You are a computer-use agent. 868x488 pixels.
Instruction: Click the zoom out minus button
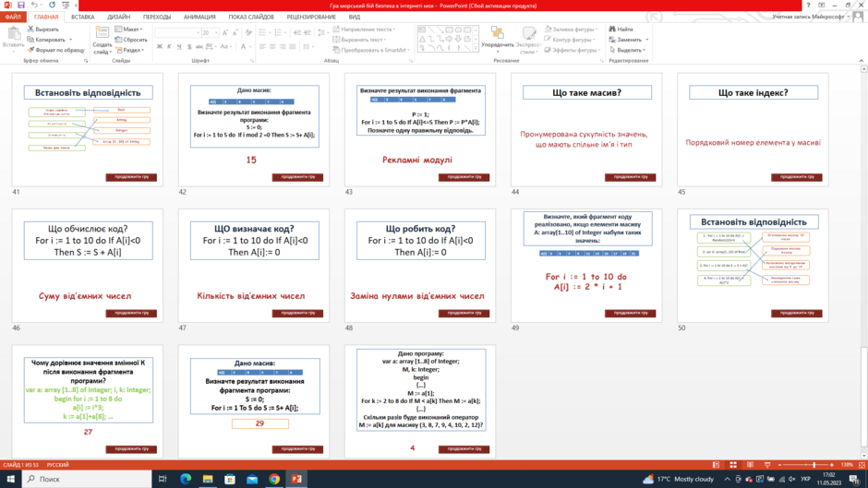pyautogui.click(x=779, y=465)
